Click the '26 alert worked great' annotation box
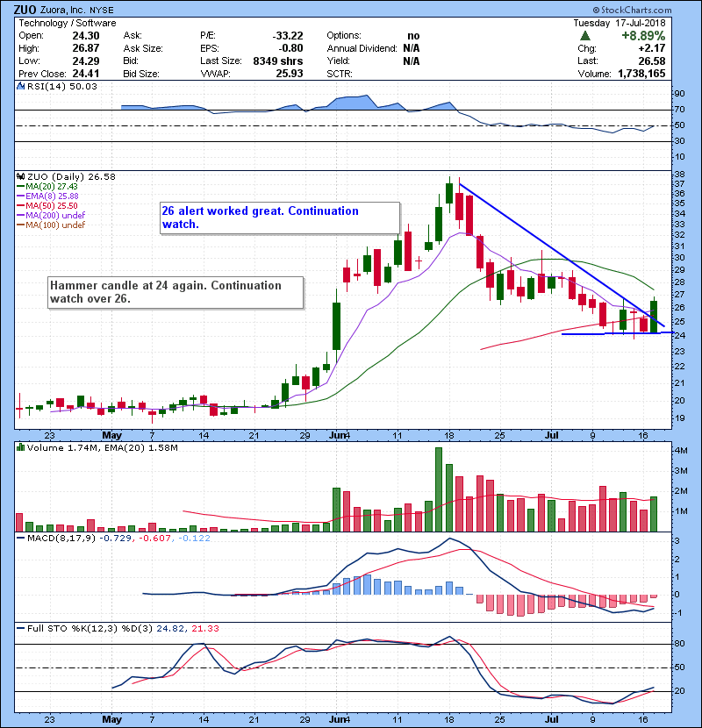The width and height of the screenshot is (702, 728). [x=280, y=218]
